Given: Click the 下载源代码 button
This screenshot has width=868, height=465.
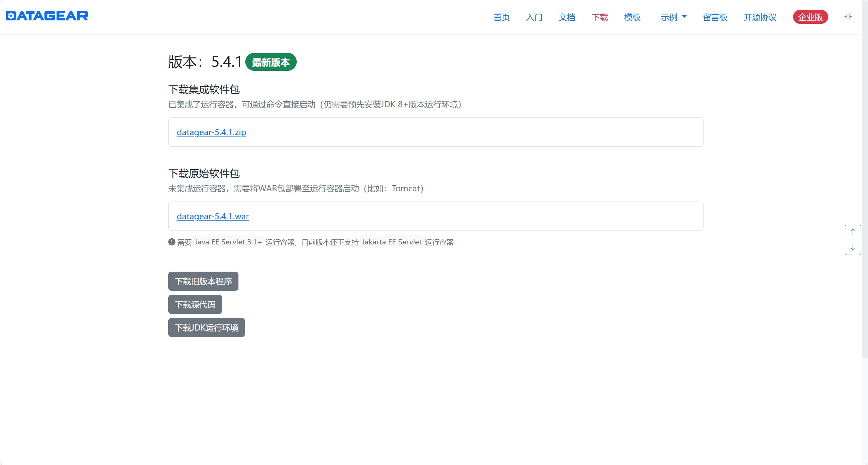Looking at the screenshot, I should (195, 304).
